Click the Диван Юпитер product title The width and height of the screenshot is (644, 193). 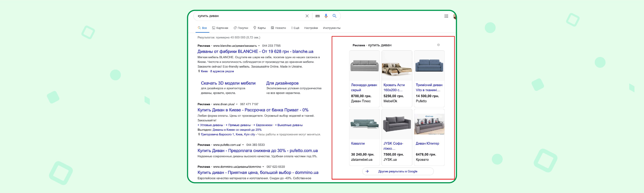tap(427, 144)
